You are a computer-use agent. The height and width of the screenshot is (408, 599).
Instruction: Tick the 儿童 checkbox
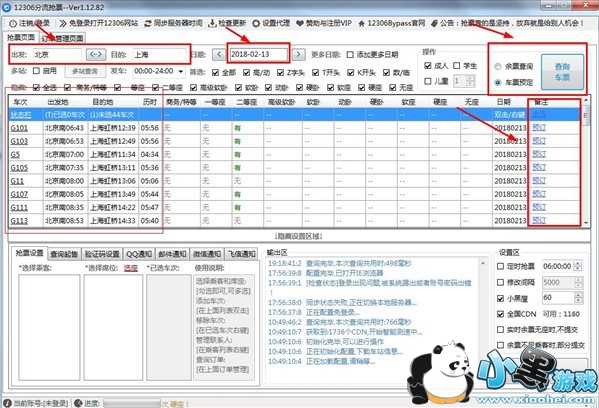pyautogui.click(x=428, y=81)
